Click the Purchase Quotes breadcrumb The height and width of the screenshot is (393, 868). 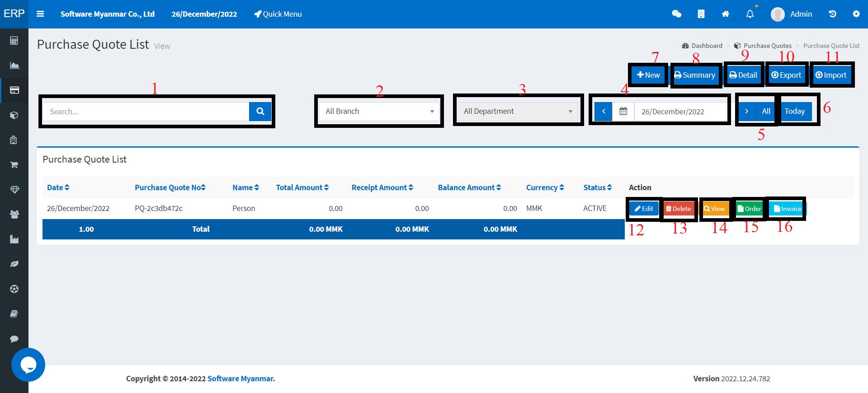763,46
